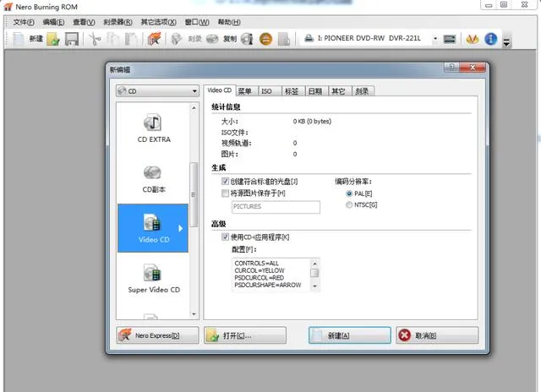Select the NTSC encoding radio button
541x392 pixels.
coord(349,204)
